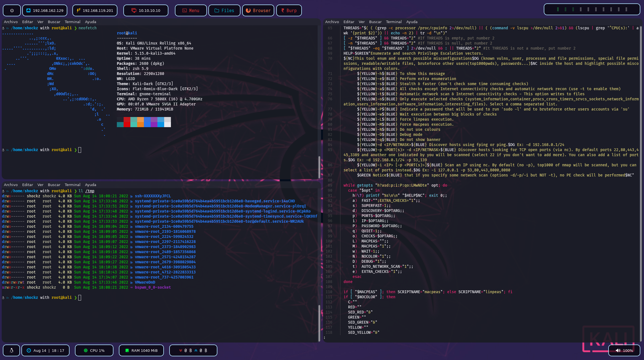Click the clock module showing Aug 14
The width and height of the screenshot is (644, 360).
[45, 350]
